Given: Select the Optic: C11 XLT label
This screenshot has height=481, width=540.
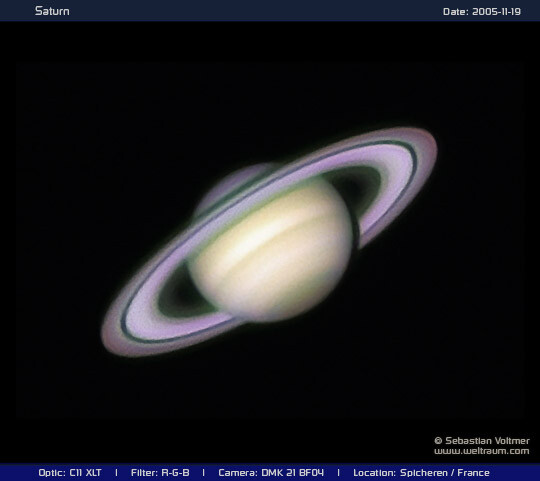Looking at the screenshot, I should point(70,473).
